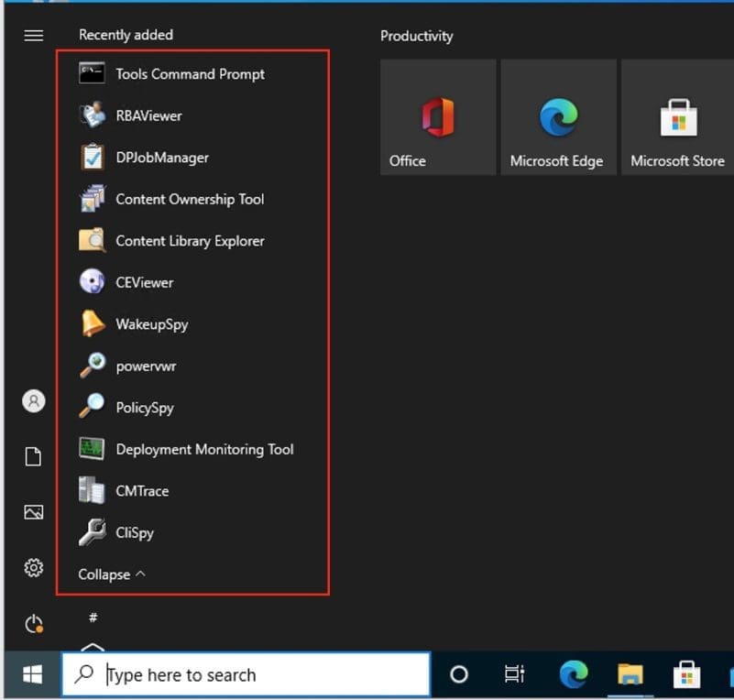
Task: Expand the Start menu hamburger navigation
Action: 34,36
